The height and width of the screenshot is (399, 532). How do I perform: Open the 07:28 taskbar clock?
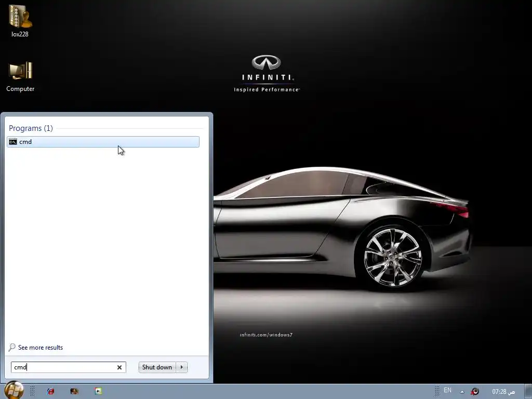point(503,392)
